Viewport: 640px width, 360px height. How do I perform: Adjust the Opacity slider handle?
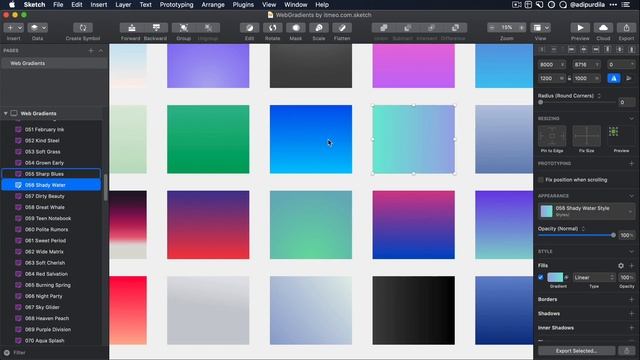[x=613, y=235]
